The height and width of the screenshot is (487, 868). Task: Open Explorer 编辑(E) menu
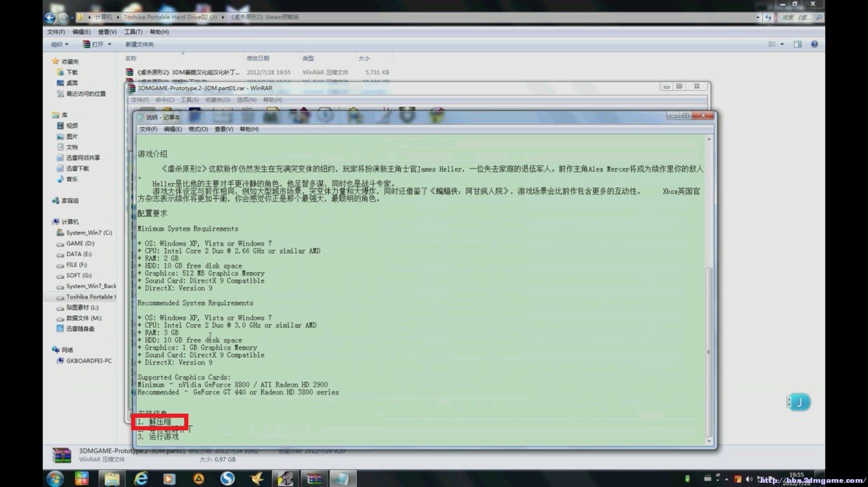coord(81,32)
